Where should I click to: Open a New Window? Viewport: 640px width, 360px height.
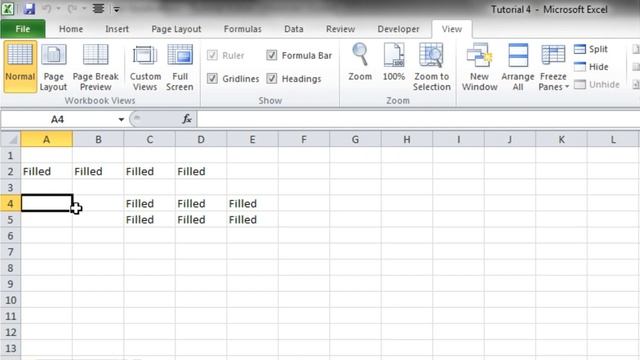point(479,67)
